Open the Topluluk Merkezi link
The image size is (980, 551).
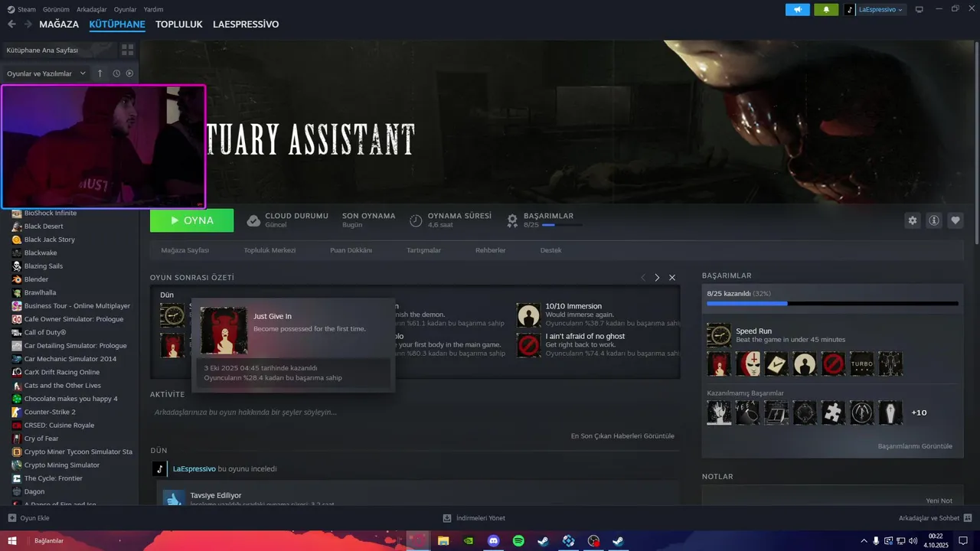click(269, 250)
